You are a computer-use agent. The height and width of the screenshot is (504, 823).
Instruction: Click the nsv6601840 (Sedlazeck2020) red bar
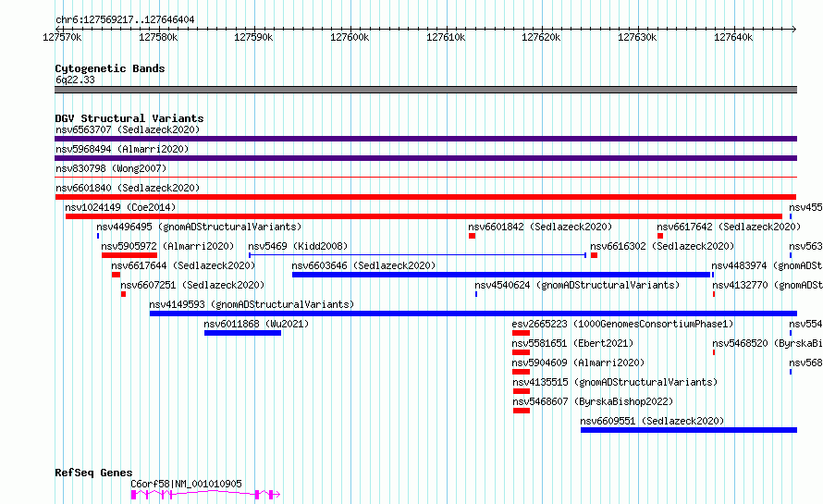point(425,197)
